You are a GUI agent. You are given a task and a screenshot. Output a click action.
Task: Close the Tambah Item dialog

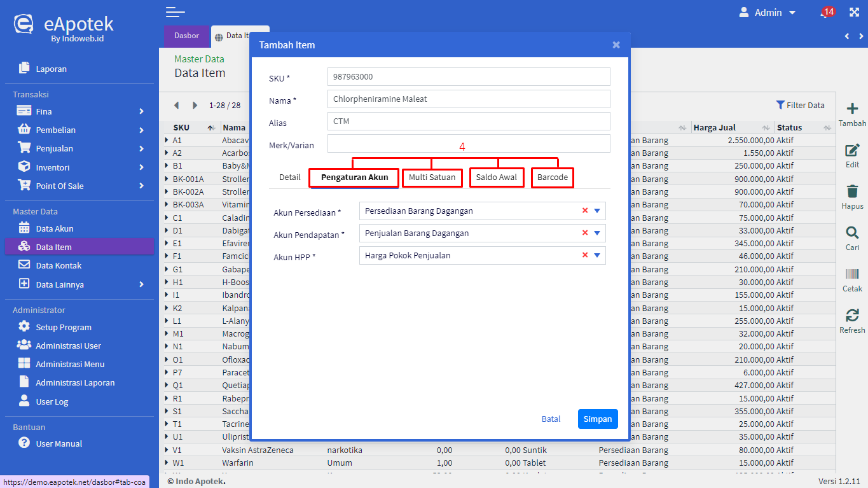[616, 45]
